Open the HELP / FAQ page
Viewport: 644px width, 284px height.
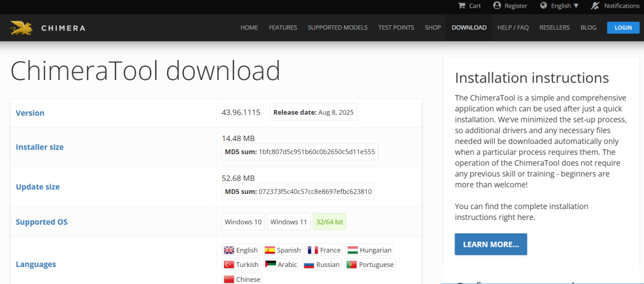(x=513, y=27)
